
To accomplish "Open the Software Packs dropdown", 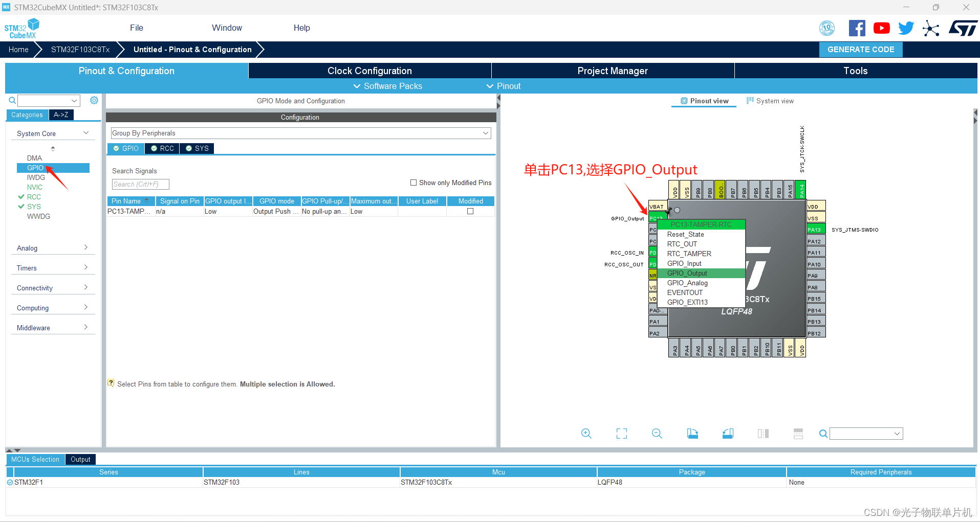I will (x=388, y=86).
